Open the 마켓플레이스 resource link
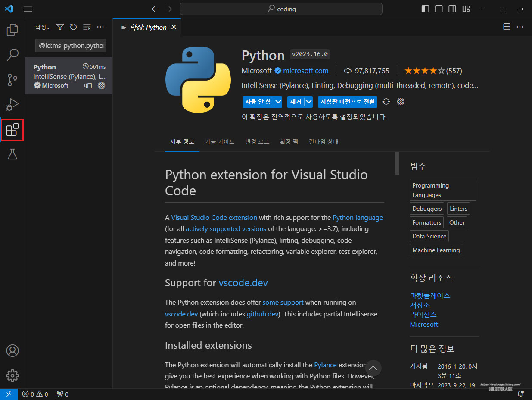Viewport: 532px width, 400px height. tap(430, 295)
